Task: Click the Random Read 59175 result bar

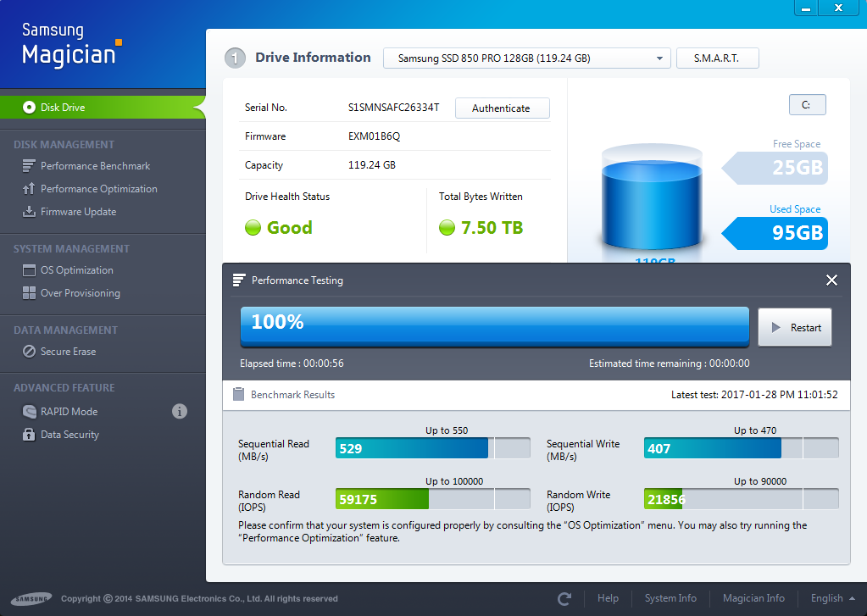Action: [x=433, y=499]
